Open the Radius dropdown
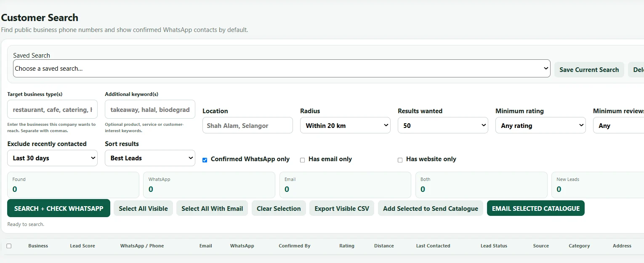The height and width of the screenshot is (263, 644). (x=345, y=125)
